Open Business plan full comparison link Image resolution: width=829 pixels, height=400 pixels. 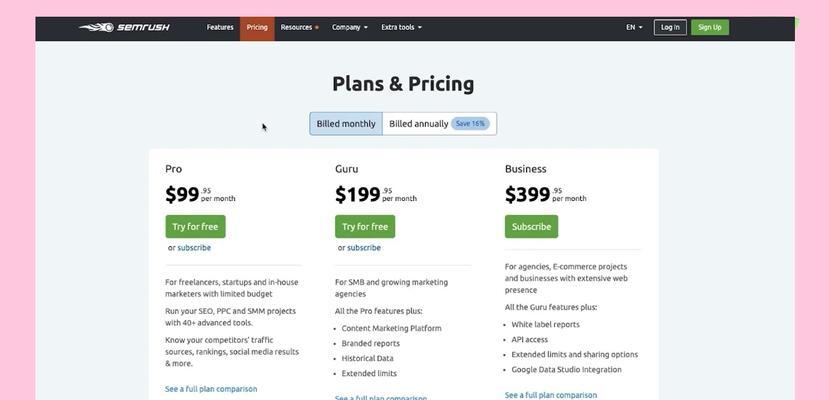(x=551, y=395)
